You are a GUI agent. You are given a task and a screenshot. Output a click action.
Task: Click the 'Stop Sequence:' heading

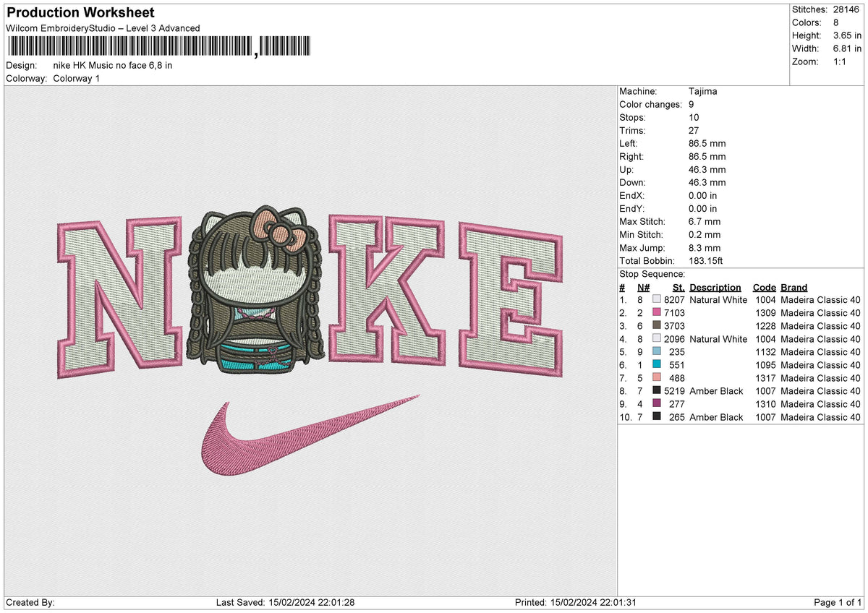click(652, 274)
